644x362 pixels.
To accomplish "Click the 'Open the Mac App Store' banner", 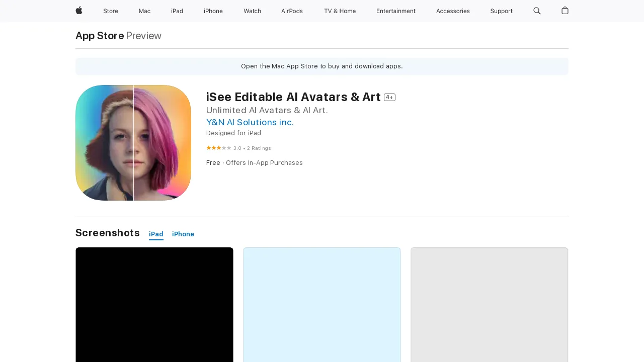I will tap(322, 66).
